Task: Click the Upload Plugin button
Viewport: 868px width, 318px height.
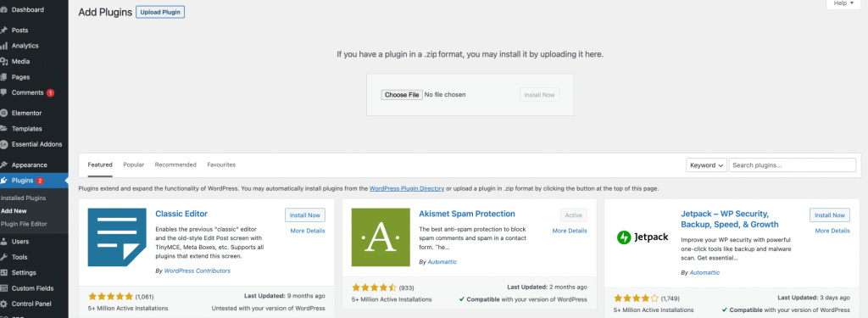Action: click(x=160, y=12)
